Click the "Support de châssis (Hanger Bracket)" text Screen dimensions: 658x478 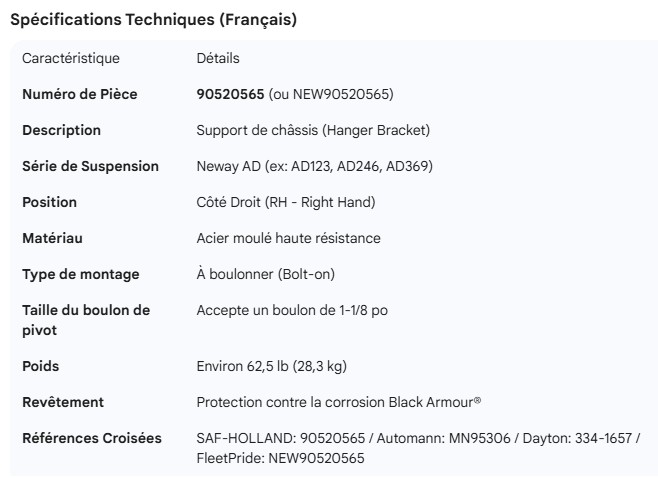click(313, 130)
